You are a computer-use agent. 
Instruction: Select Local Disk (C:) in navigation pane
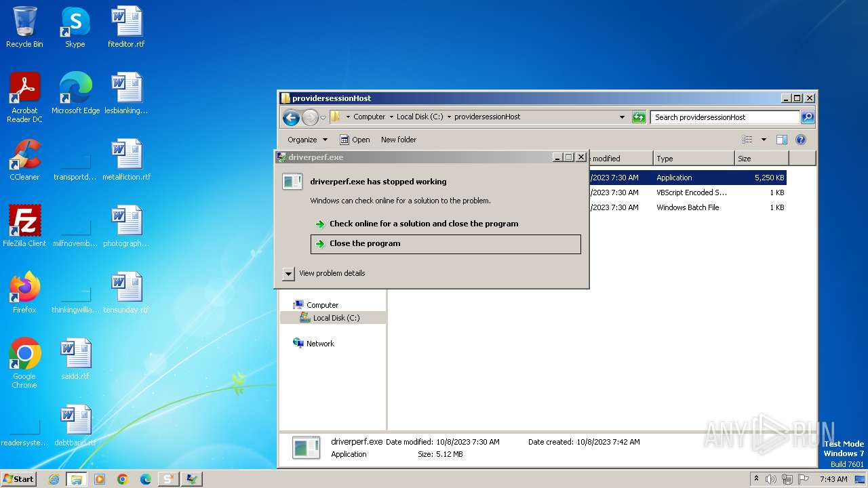(x=336, y=318)
